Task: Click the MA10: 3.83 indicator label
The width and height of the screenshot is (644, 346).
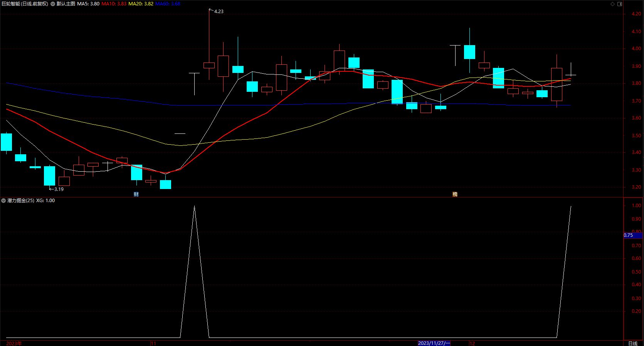Action: tap(114, 4)
